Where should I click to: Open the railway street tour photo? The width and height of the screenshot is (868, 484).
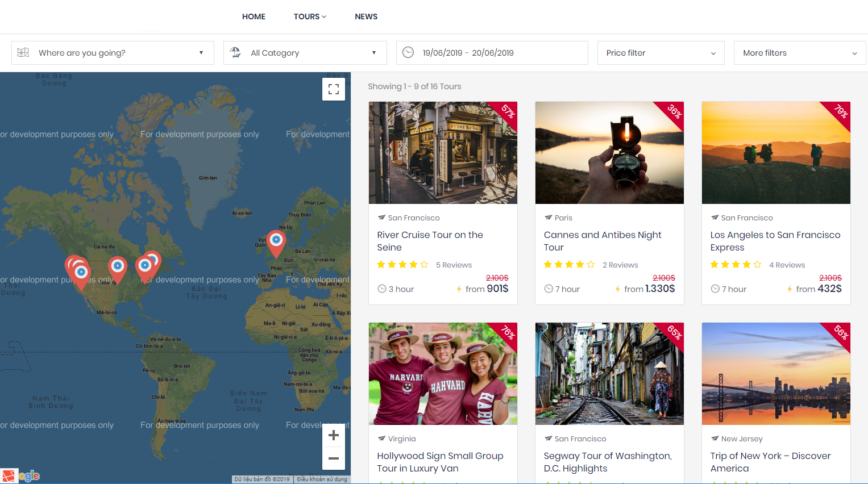click(609, 374)
